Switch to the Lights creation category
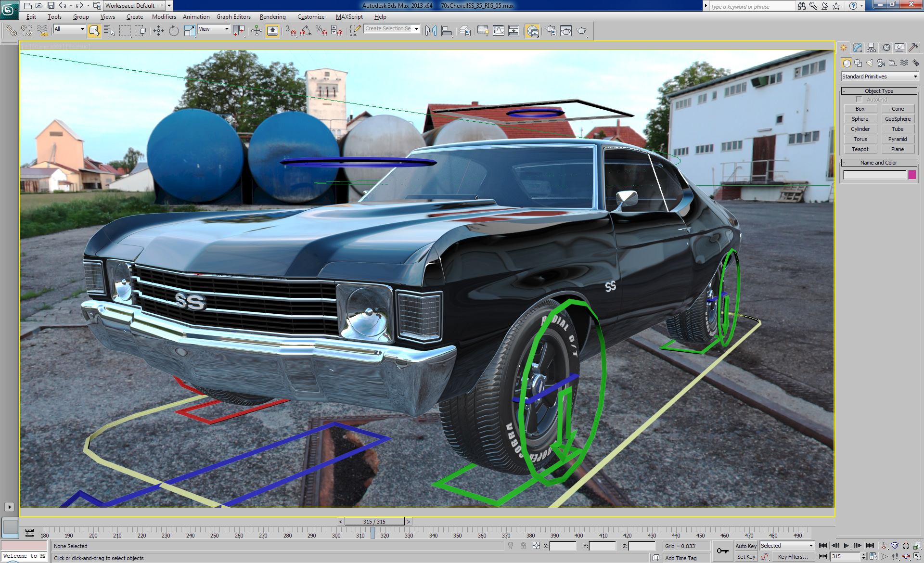The width and height of the screenshot is (924, 563). pos(870,63)
